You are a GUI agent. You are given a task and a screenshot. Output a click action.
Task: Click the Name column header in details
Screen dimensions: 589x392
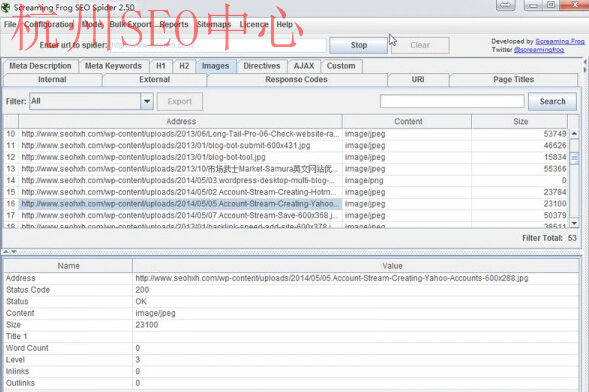tap(68, 266)
